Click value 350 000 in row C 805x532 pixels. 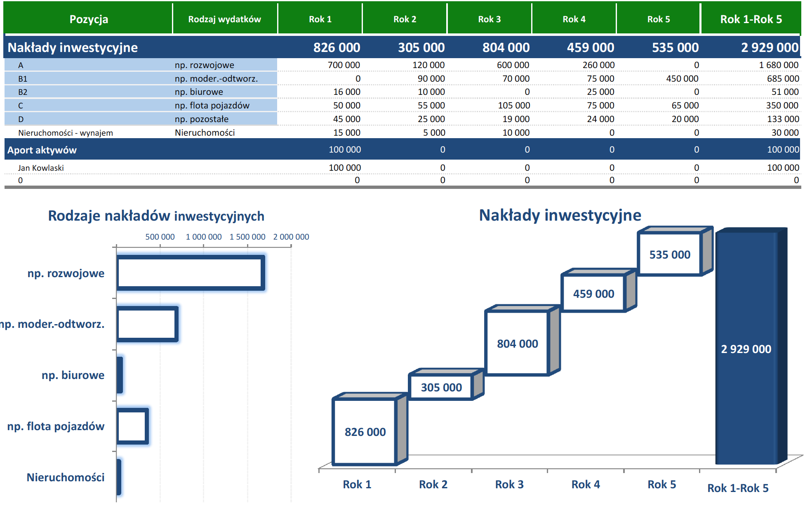pos(782,106)
